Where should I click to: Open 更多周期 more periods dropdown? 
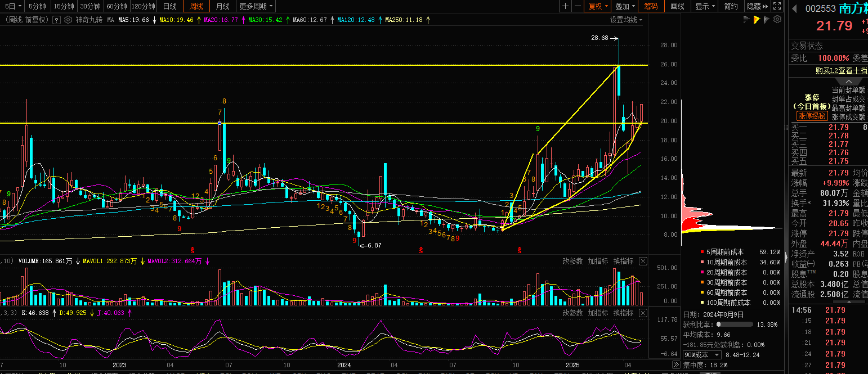[256, 6]
